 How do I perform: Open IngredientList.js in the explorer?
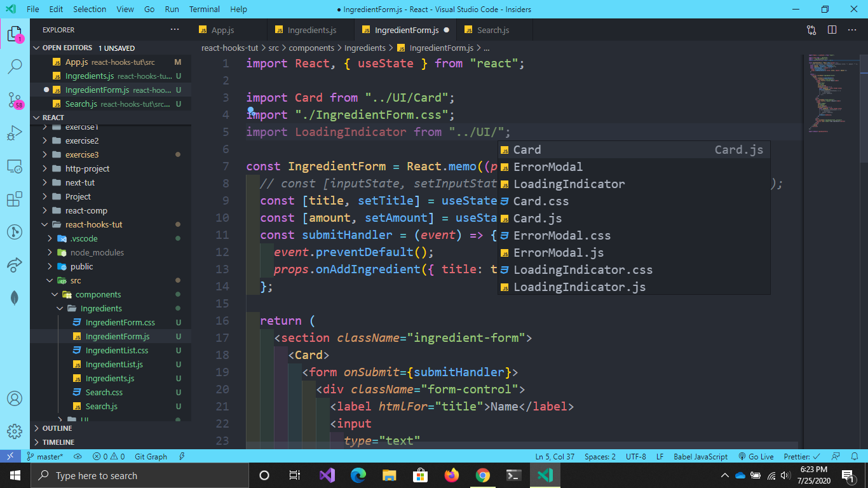coord(114,364)
